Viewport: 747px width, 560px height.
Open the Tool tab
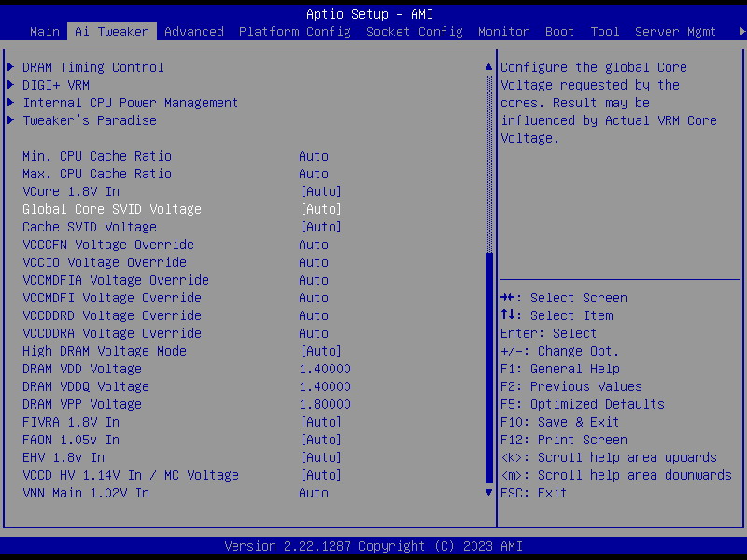(604, 32)
